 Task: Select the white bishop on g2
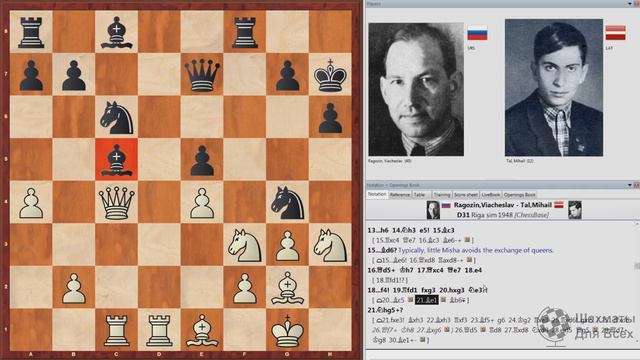(288, 288)
